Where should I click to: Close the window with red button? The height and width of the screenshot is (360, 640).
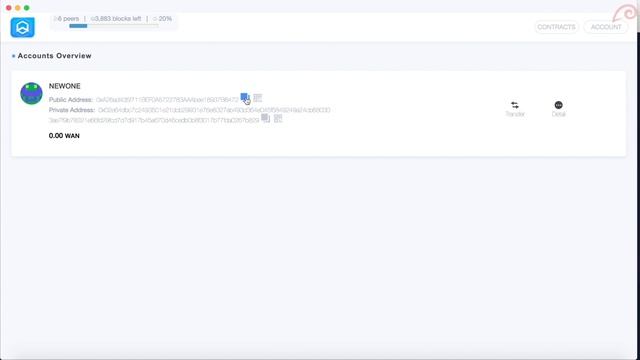(x=9, y=8)
